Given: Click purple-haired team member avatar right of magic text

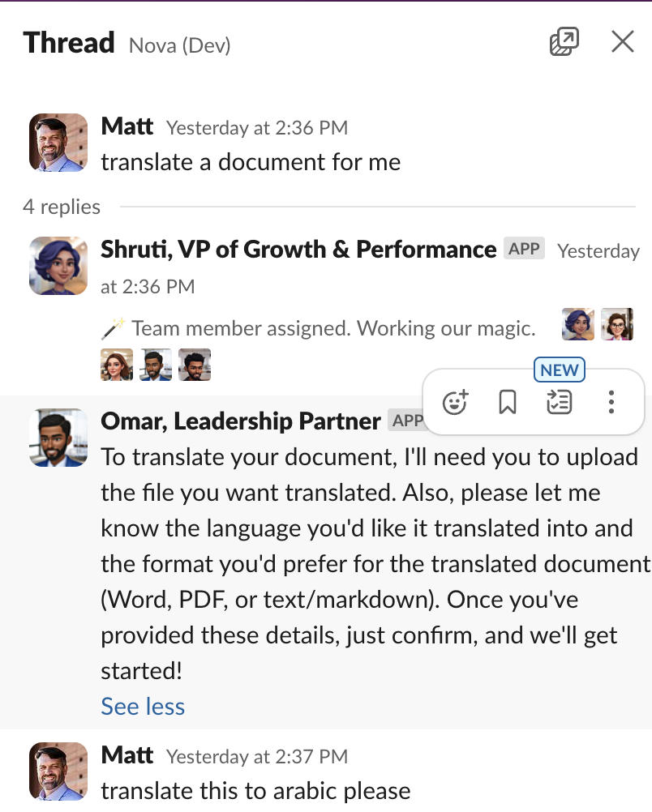Looking at the screenshot, I should tap(578, 324).
